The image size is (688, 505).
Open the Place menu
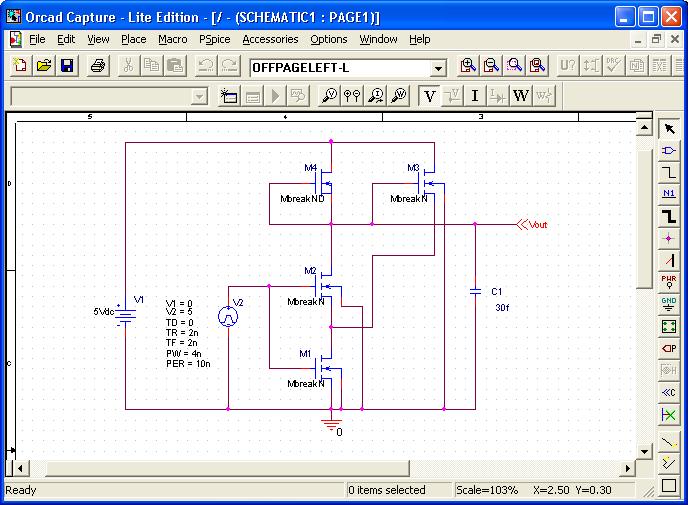134,39
